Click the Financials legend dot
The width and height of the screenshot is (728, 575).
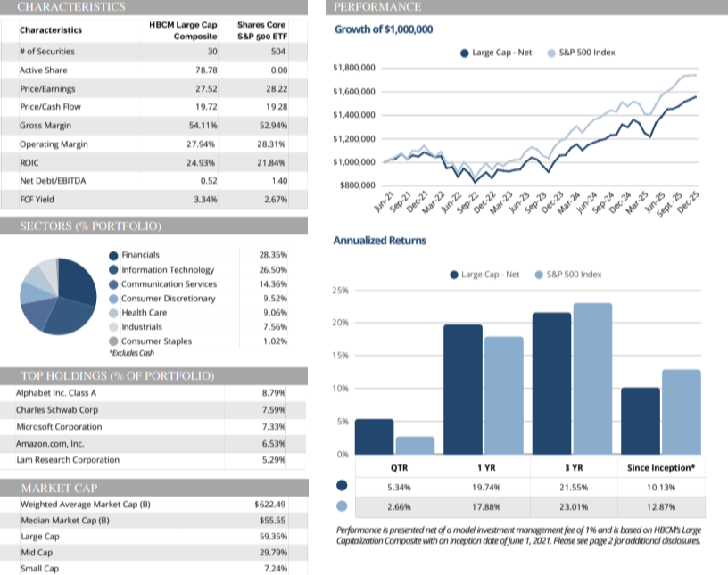112,255
